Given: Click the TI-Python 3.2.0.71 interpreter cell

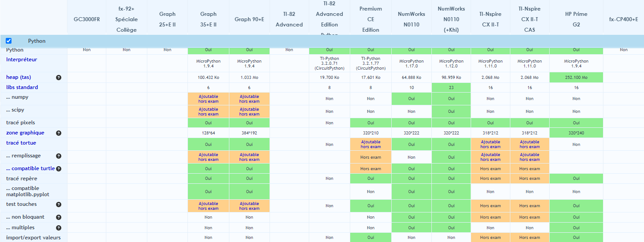Looking at the screenshot, I should tap(329, 63).
